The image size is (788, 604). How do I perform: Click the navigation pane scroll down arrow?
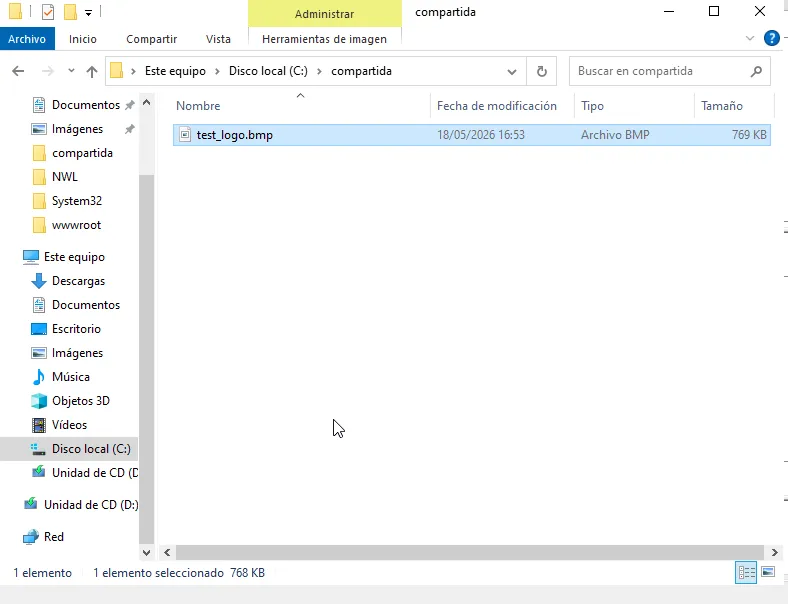(x=146, y=553)
